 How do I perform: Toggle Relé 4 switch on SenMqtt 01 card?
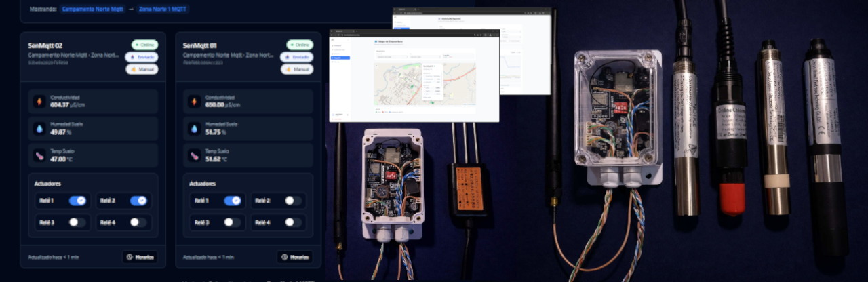pos(294,222)
